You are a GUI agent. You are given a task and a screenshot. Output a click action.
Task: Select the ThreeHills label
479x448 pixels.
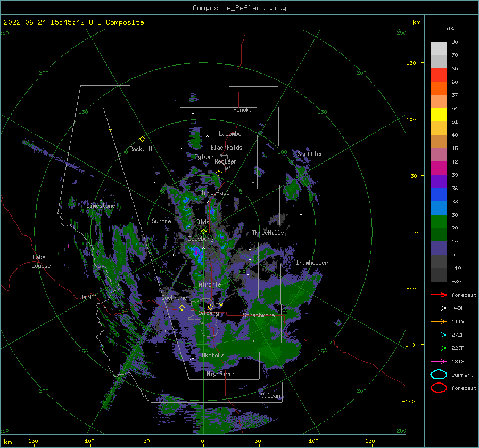[268, 233]
